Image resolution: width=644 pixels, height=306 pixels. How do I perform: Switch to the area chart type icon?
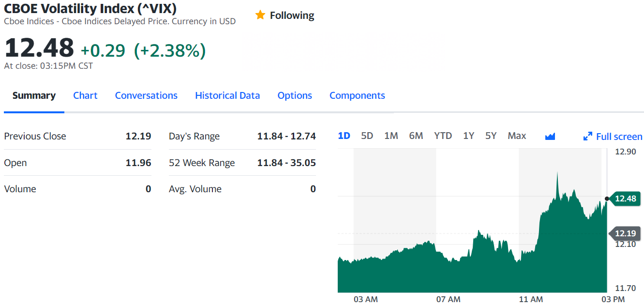pos(550,137)
